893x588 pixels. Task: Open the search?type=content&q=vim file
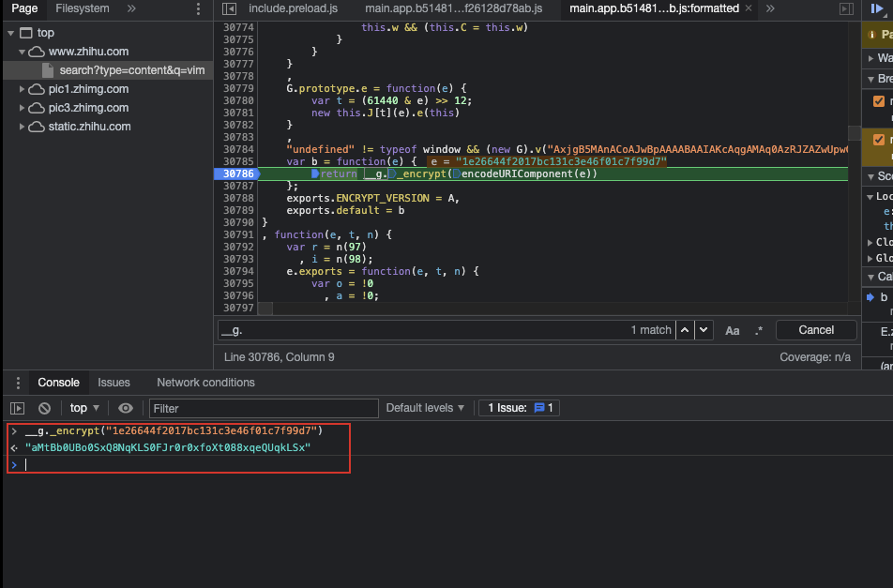(x=131, y=70)
